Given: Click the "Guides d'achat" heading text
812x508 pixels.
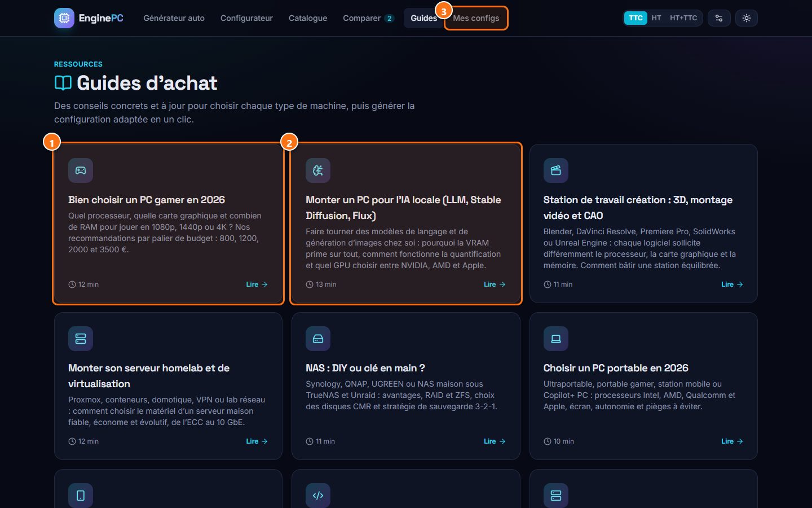Looking at the screenshot, I should [x=147, y=83].
